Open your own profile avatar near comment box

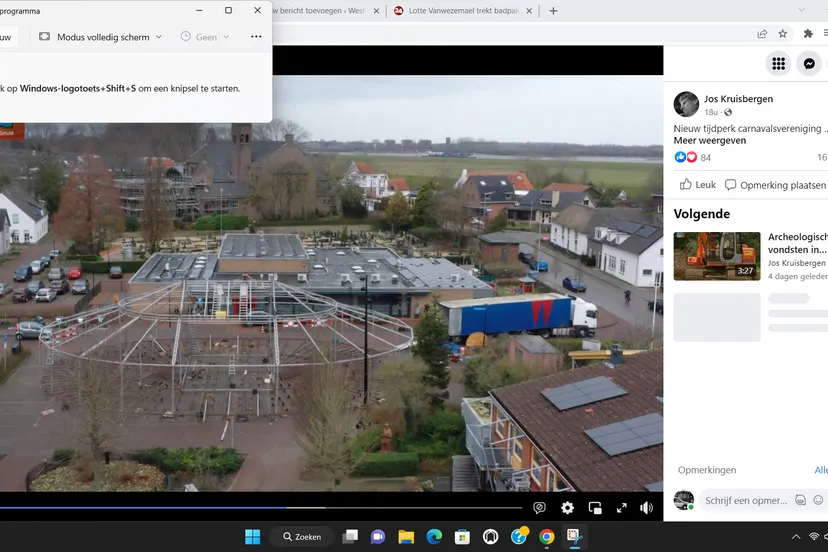[684, 500]
